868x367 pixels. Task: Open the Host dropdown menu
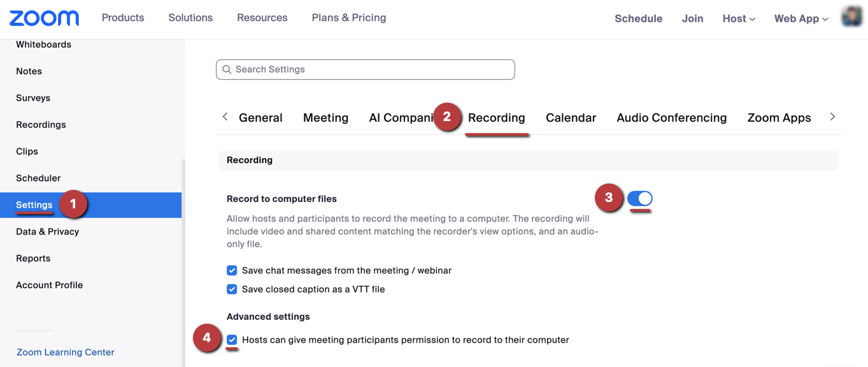(737, 18)
